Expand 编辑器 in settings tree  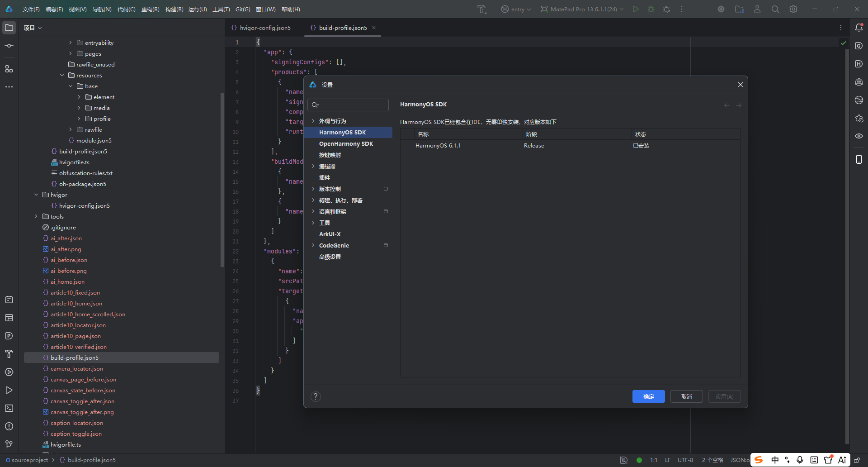tap(313, 166)
